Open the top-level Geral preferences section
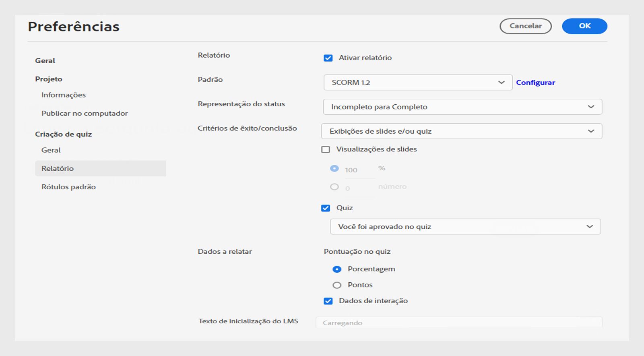644x356 pixels. tap(45, 61)
